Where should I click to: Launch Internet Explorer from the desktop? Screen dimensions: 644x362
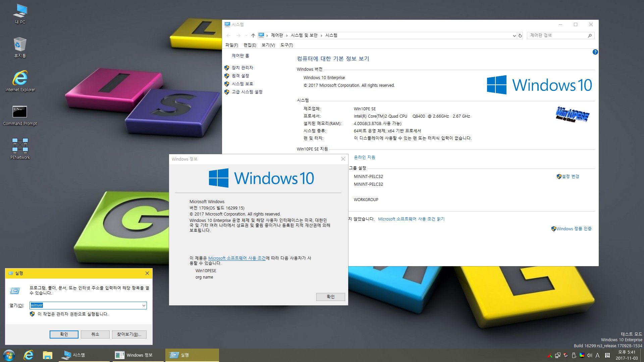tap(20, 81)
